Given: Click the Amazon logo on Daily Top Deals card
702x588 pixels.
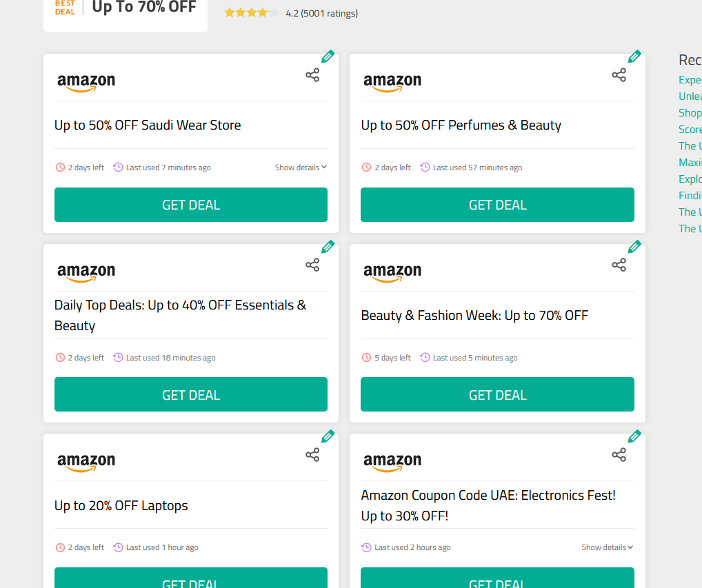Looking at the screenshot, I should point(86,271).
